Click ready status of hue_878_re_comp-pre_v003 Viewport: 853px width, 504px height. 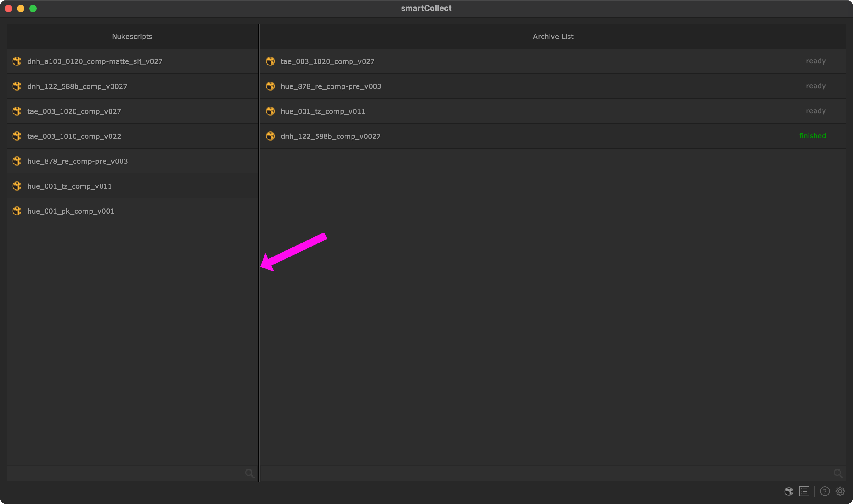(x=816, y=86)
